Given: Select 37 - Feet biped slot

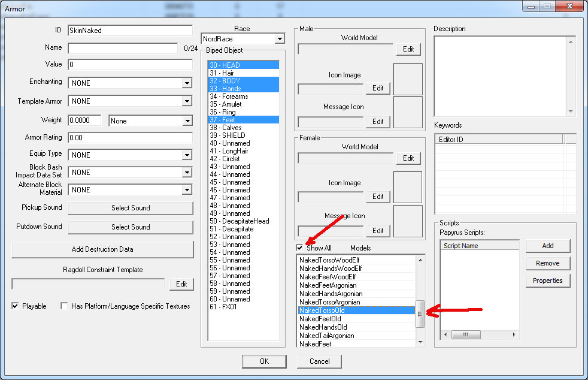Looking at the screenshot, I should [244, 120].
